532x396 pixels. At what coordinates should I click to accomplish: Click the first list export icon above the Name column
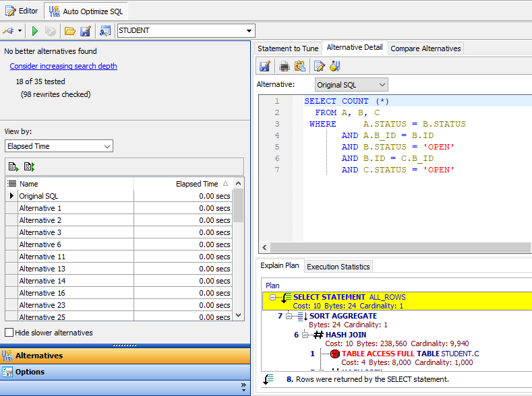pos(13,166)
